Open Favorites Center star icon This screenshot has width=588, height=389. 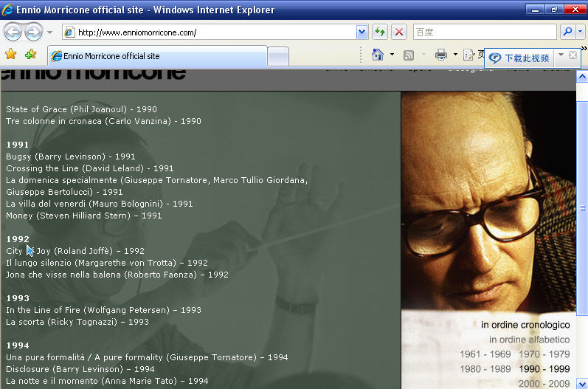pyautogui.click(x=11, y=55)
